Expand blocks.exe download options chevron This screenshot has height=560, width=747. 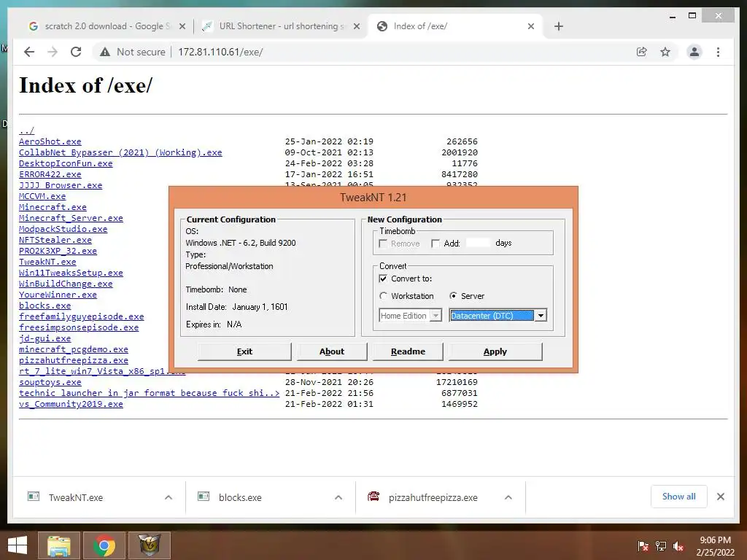pos(338,497)
